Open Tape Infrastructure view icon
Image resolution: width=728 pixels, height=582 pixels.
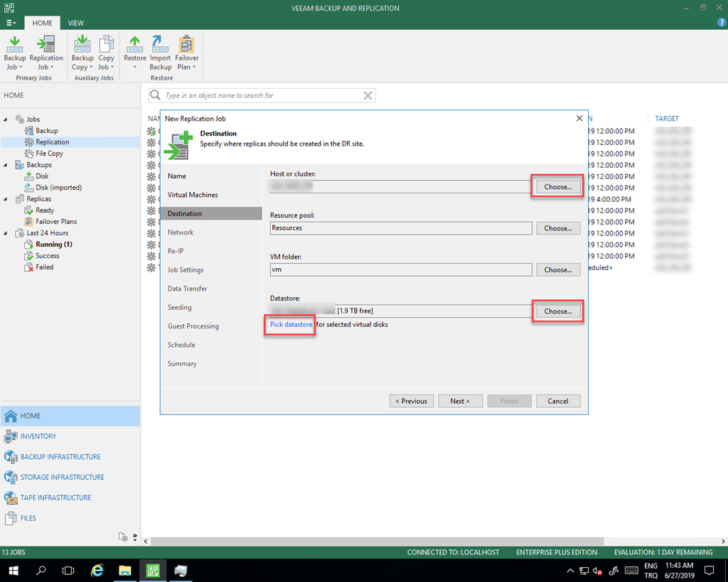tap(10, 497)
